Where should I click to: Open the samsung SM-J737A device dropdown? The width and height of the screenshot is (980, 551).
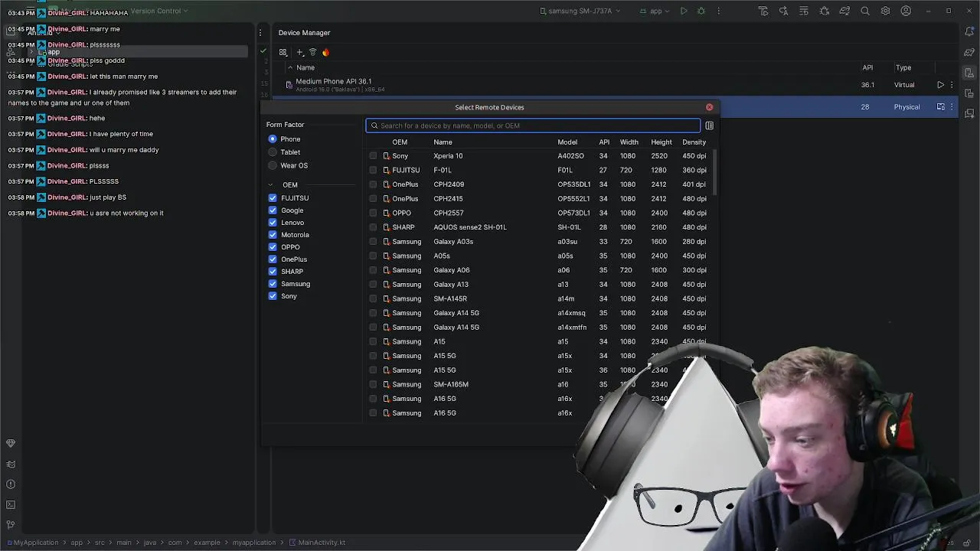580,11
